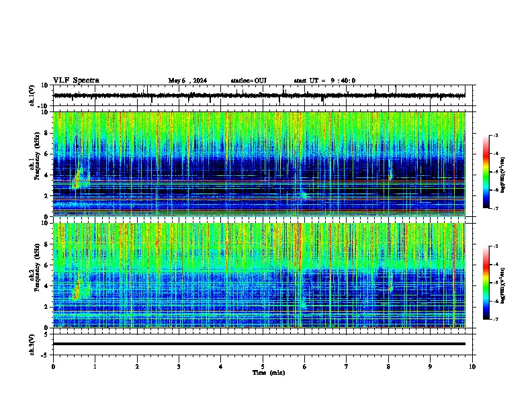Select the log(PSD) label beside ch.2 color bar
The height and width of the screenshot is (411, 532).
(502, 285)
